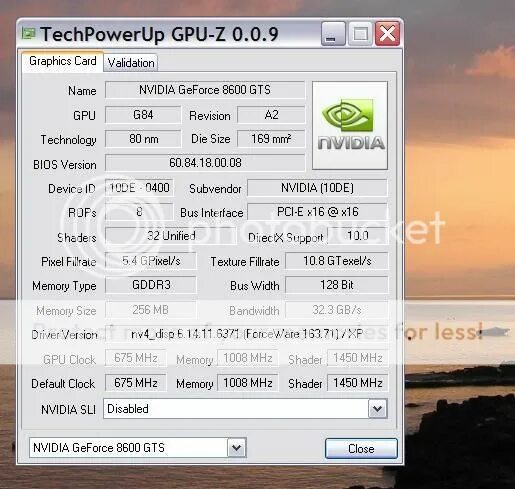Image resolution: width=515 pixels, height=489 pixels.
Task: Click the GPU field showing G84
Action: coord(143,115)
